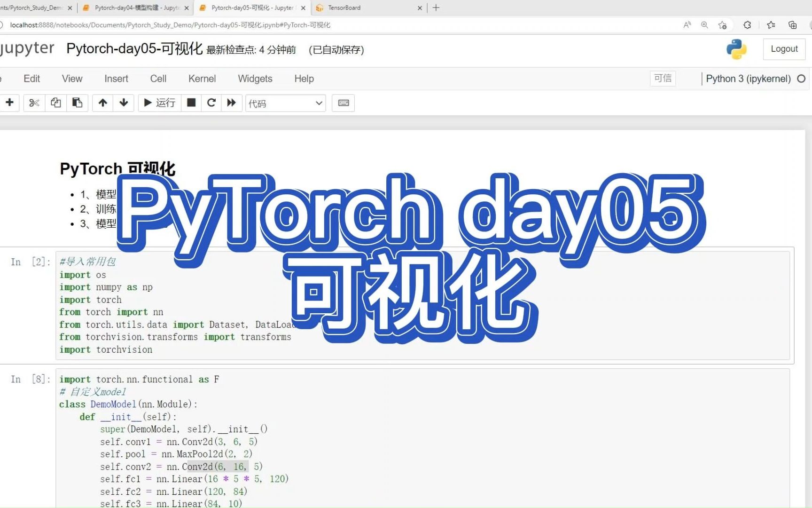
Task: Click the kernel idle status circle
Action: 801,79
